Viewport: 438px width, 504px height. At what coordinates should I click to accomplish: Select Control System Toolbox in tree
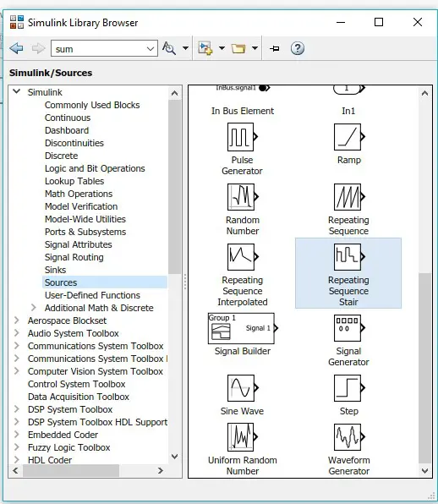point(76,384)
